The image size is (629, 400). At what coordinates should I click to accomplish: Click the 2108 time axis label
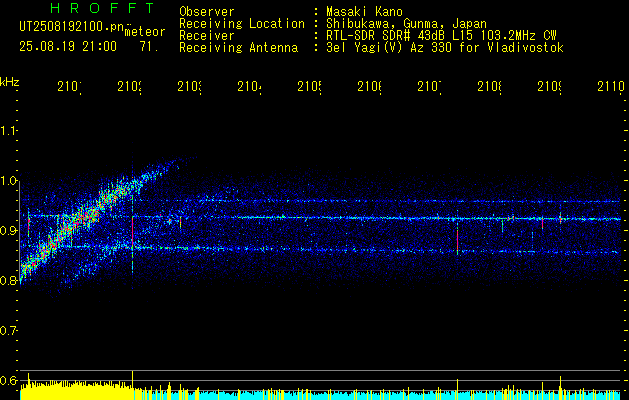pyautogui.click(x=489, y=87)
